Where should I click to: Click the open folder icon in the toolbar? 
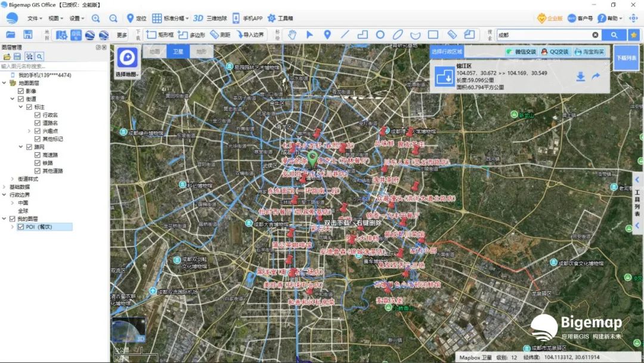pos(11,35)
